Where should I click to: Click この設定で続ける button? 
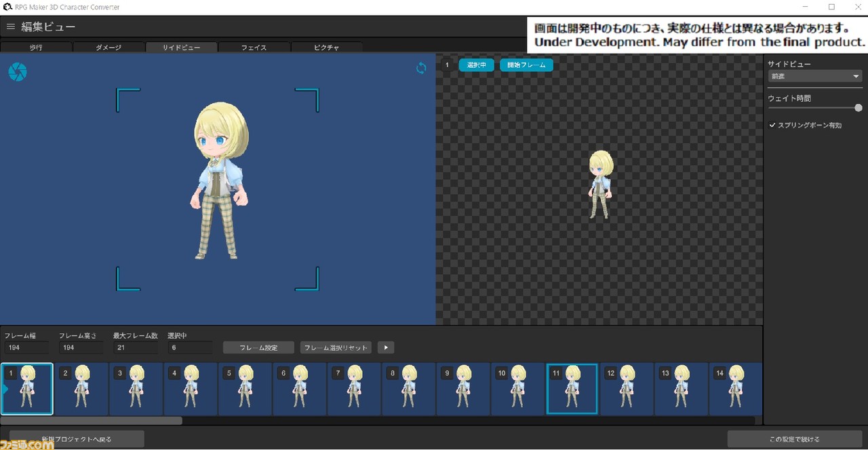[x=794, y=439]
